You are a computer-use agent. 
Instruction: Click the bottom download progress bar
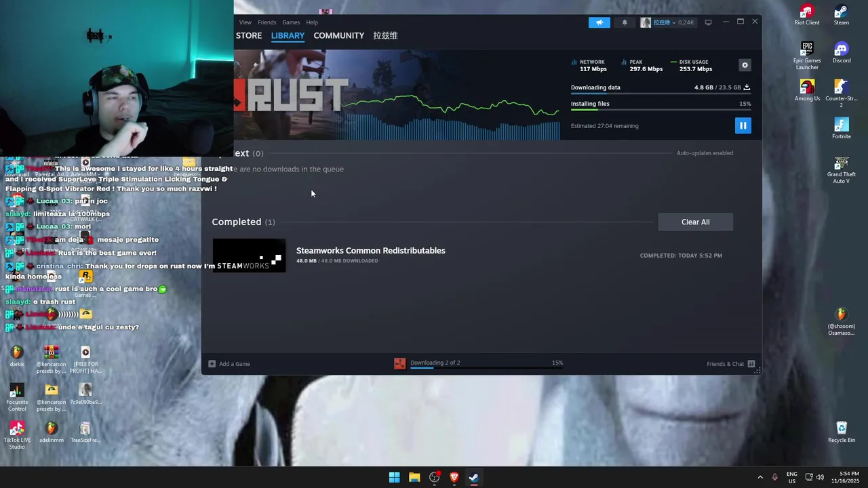click(x=486, y=368)
